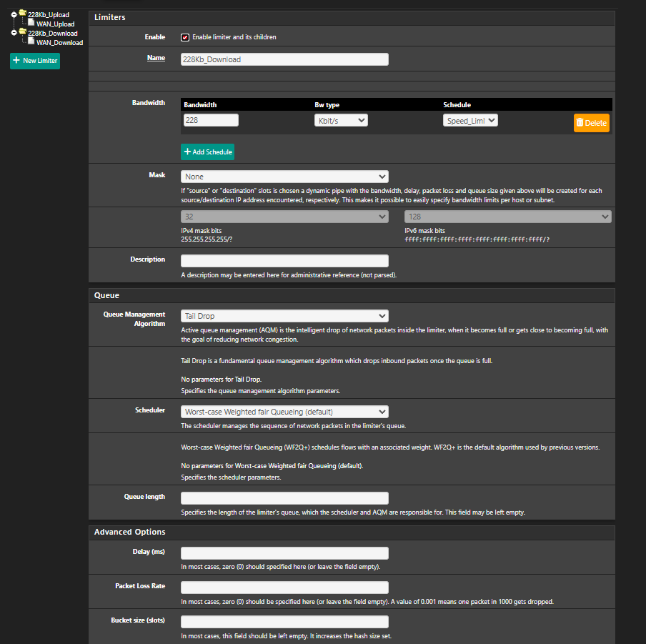Delete the bandwidth schedule row
646x644 pixels.
[592, 123]
